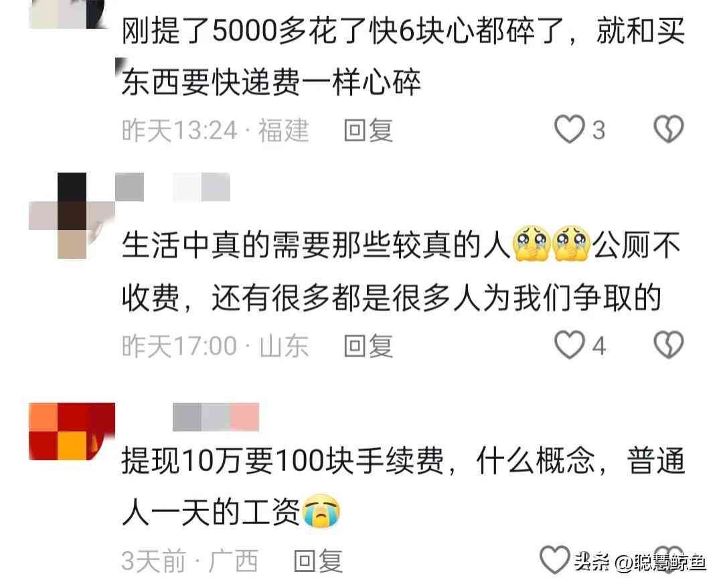Like the Fujian comment with 3 likes

[x=570, y=130]
